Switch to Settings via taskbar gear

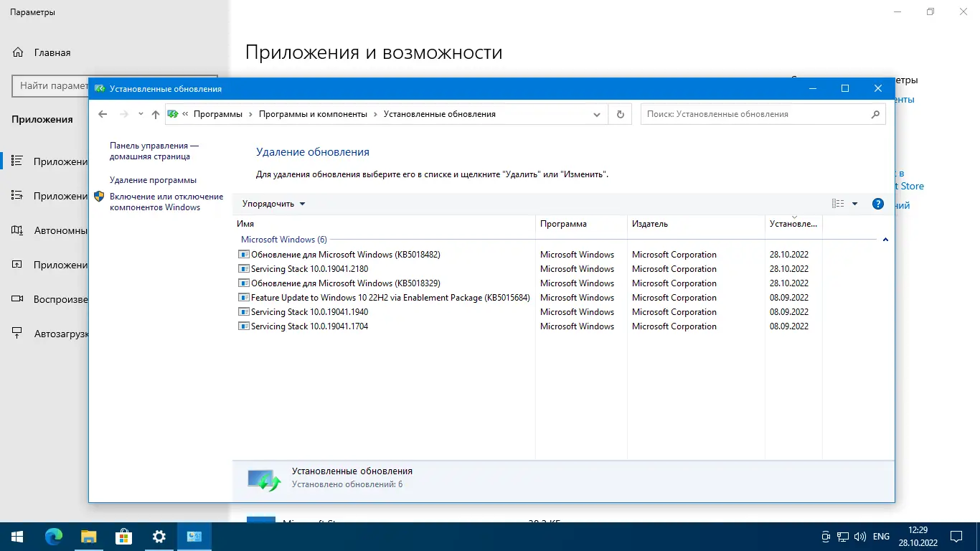(x=159, y=537)
